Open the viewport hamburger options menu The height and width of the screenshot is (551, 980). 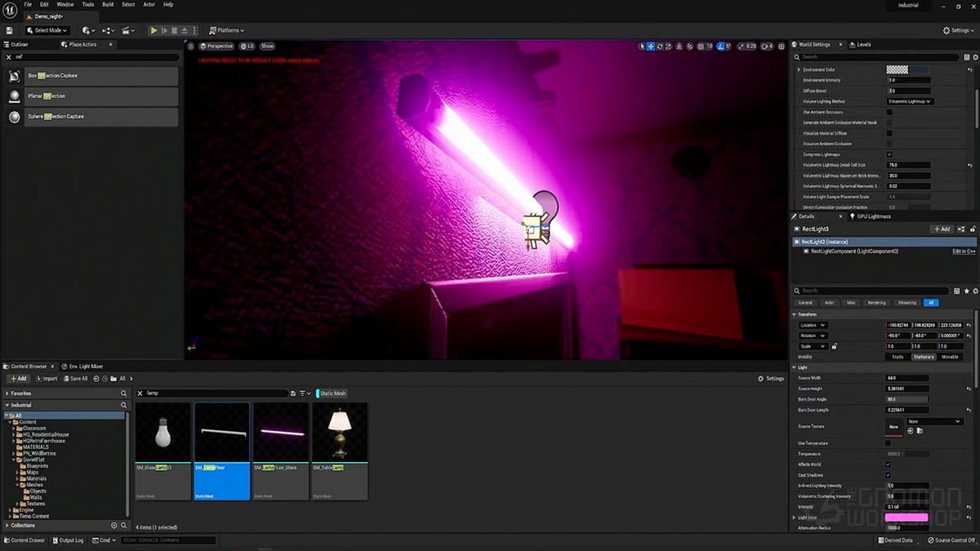191,46
